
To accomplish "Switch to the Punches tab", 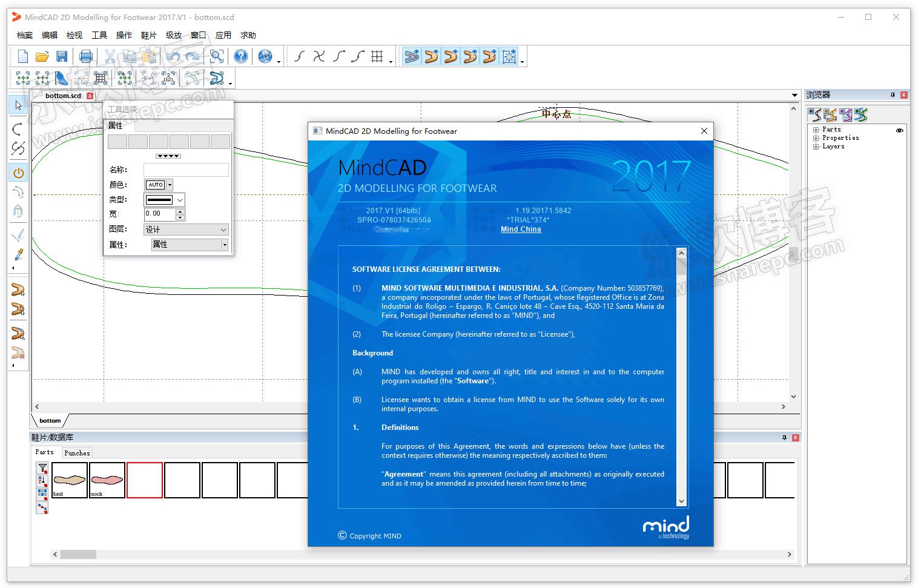I will click(x=77, y=453).
